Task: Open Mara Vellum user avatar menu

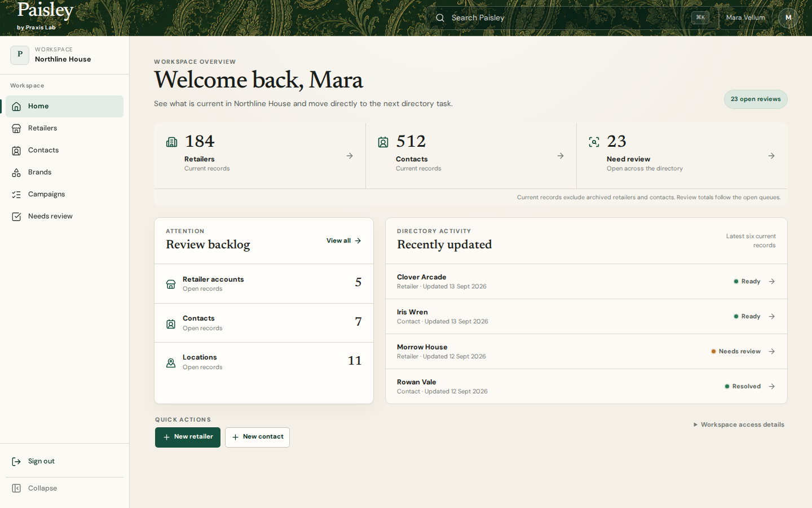Action: point(788,18)
